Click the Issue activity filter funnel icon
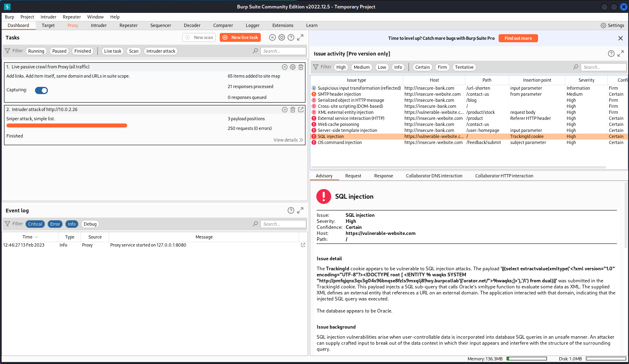This screenshot has width=629, height=364. (x=316, y=67)
